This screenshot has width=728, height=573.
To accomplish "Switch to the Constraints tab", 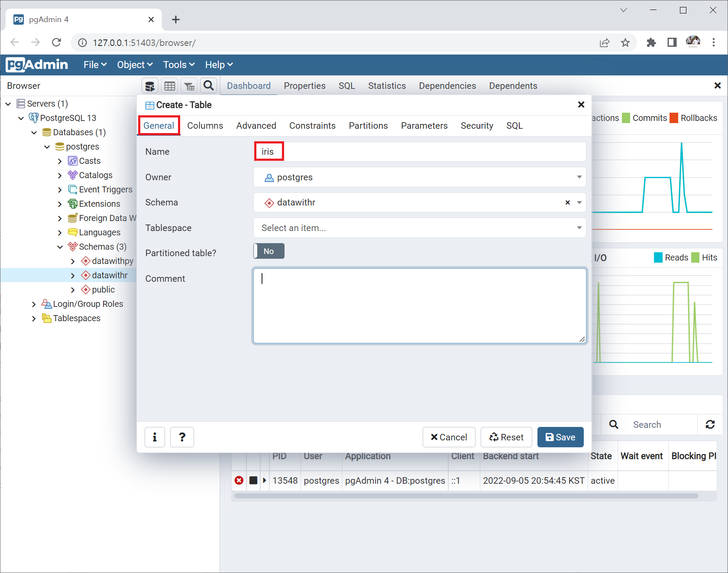I will point(312,126).
